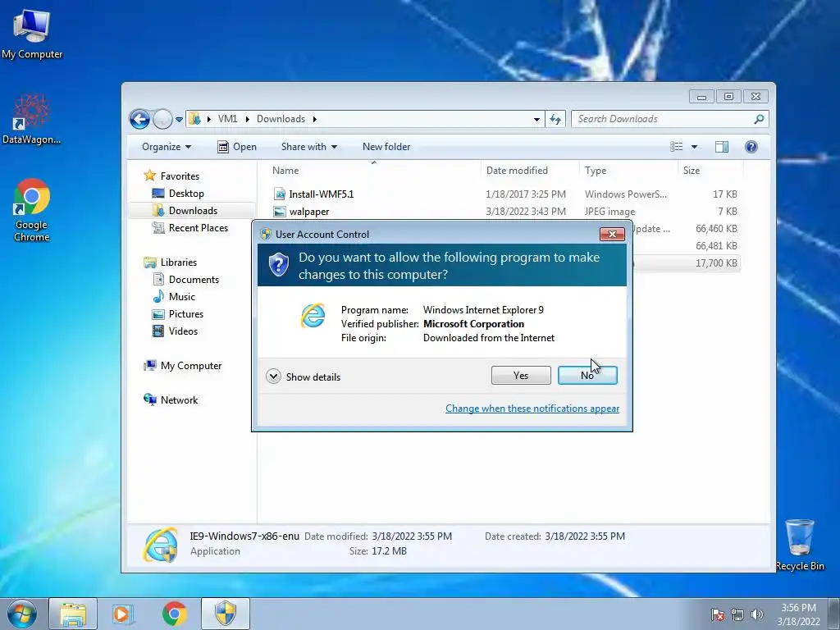Open more view options dropdown arrow
Viewport: 840px width, 630px height.
tap(694, 147)
